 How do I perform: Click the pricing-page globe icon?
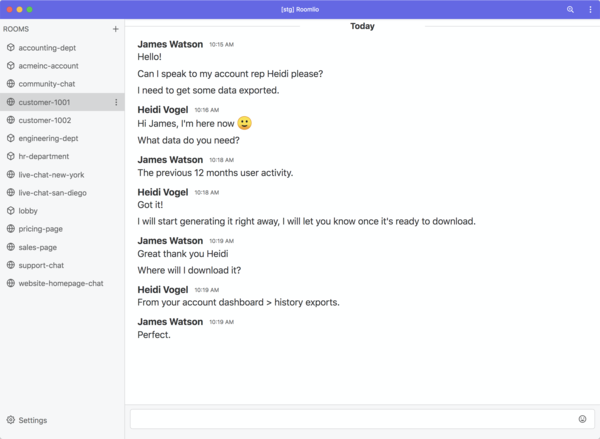(x=10, y=229)
